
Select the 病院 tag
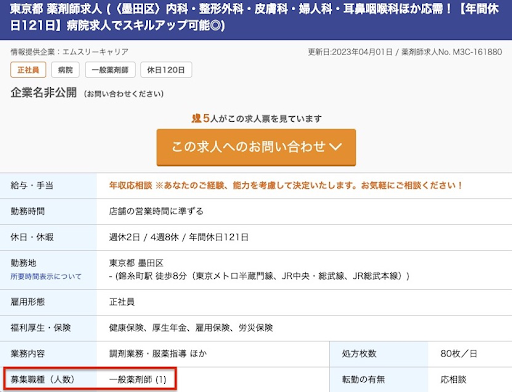(65, 70)
